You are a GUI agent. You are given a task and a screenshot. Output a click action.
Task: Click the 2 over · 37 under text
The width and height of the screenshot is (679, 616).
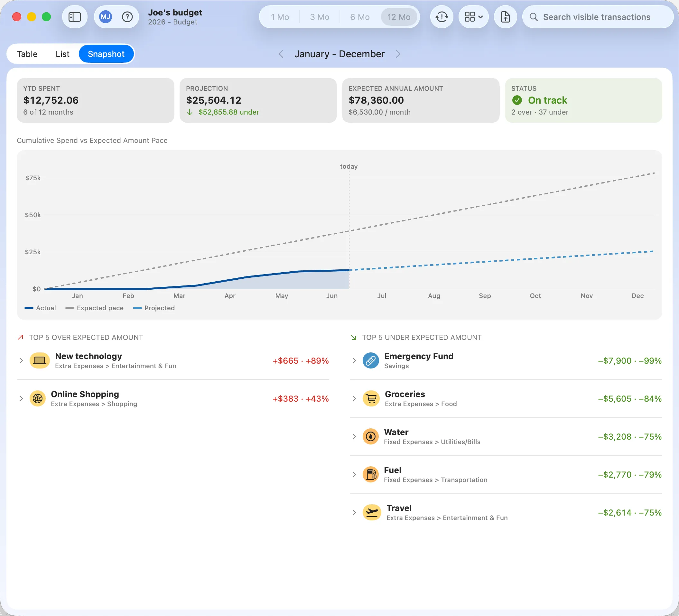(540, 112)
